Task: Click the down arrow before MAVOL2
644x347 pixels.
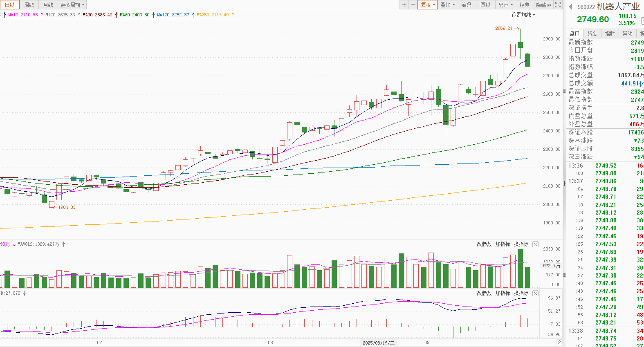Action: 14,244
